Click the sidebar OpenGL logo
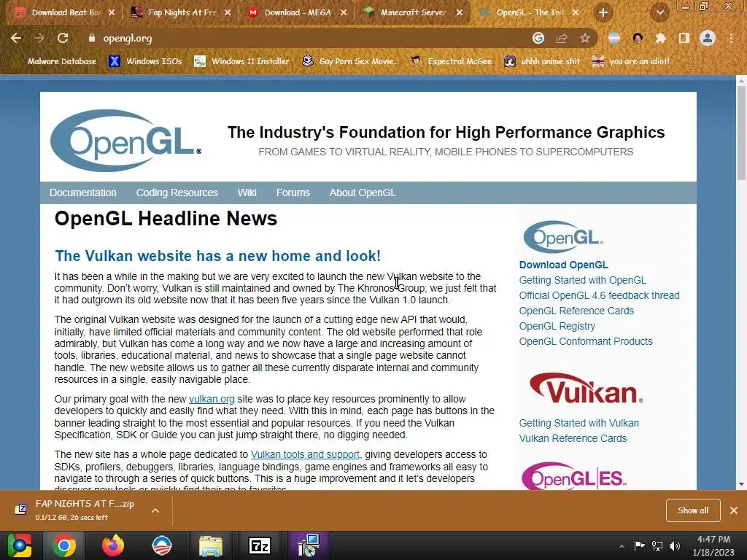The height and width of the screenshot is (560, 747). coord(563,236)
